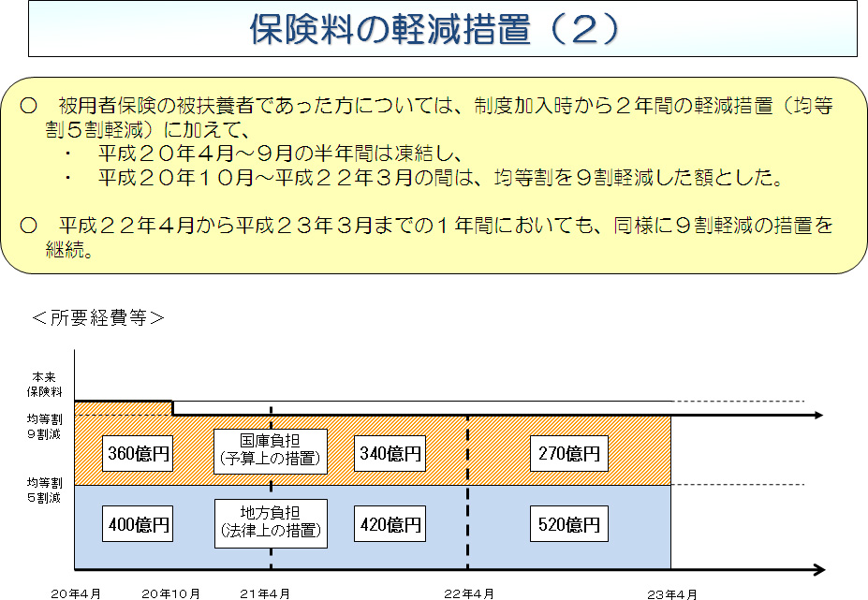
Task: Click the 520億円 value box
Action: click(568, 524)
